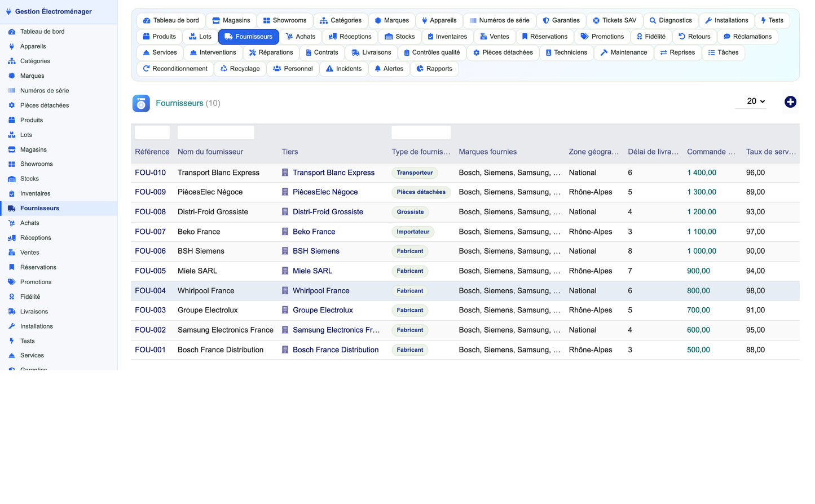Open the Alertes tab

(x=389, y=69)
